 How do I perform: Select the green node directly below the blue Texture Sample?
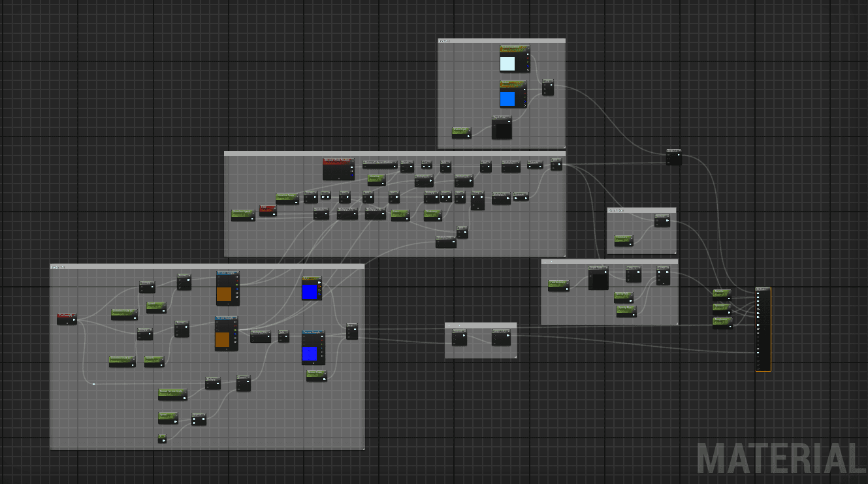pos(317,375)
